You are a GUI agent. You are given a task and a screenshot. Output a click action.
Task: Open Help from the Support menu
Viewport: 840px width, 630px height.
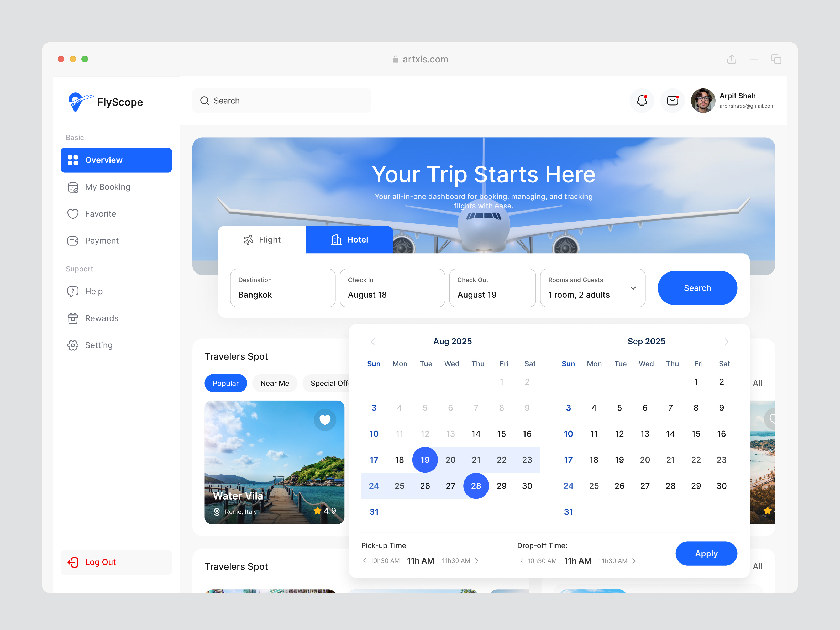93,291
